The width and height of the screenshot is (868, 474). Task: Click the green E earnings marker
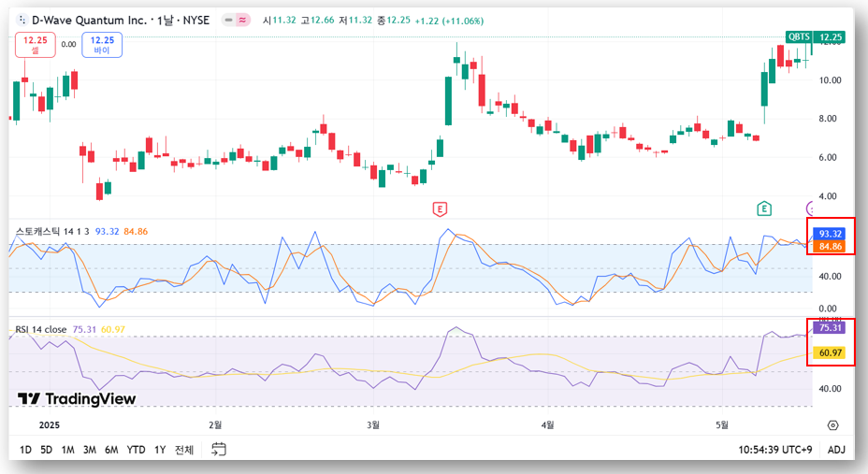(764, 208)
